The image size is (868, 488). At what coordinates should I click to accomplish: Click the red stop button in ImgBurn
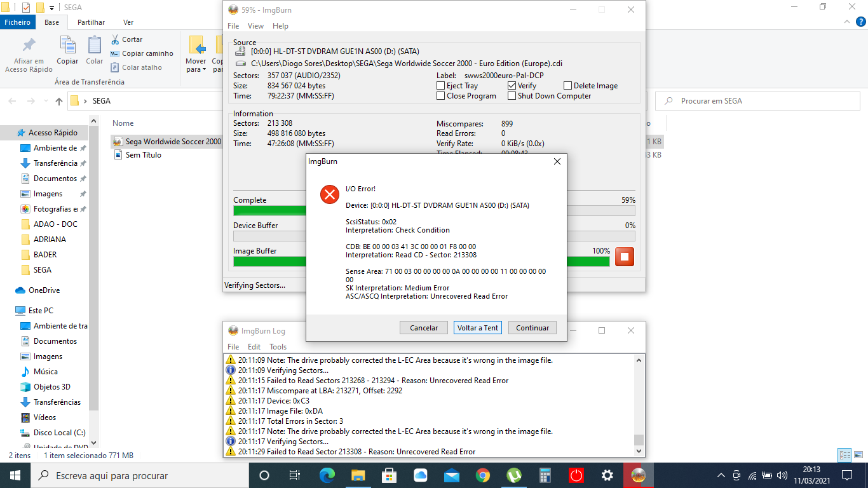[625, 257]
